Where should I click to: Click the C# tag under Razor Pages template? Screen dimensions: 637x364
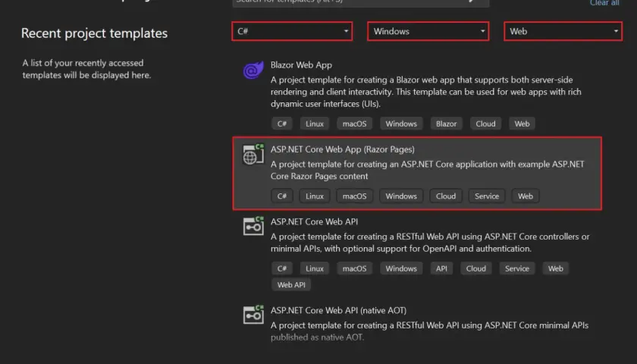pos(282,196)
